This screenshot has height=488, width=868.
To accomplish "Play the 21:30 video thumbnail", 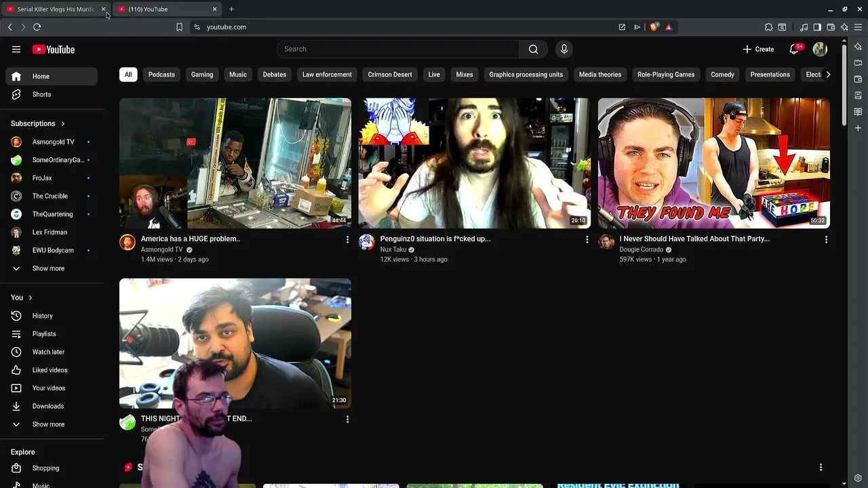I will 235,344.
